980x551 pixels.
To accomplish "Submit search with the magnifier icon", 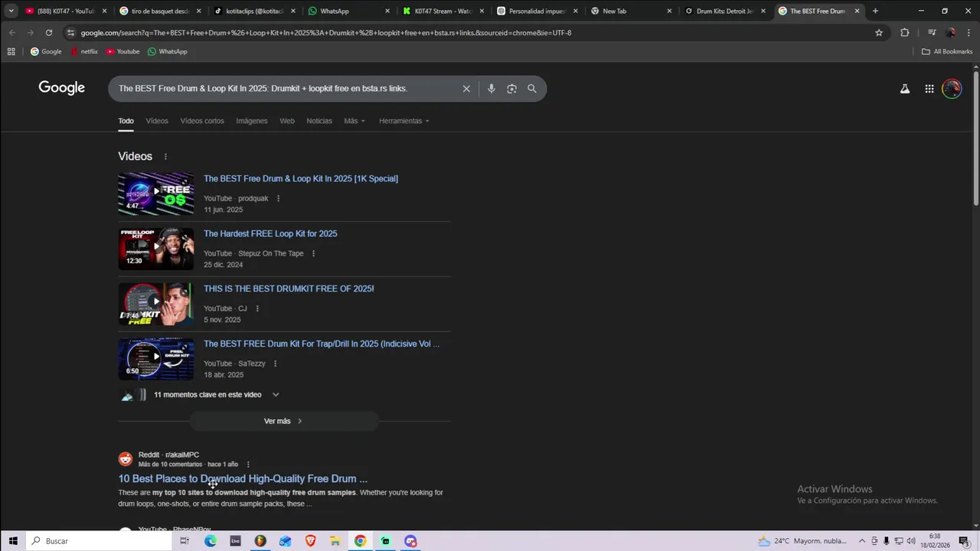I will (532, 89).
